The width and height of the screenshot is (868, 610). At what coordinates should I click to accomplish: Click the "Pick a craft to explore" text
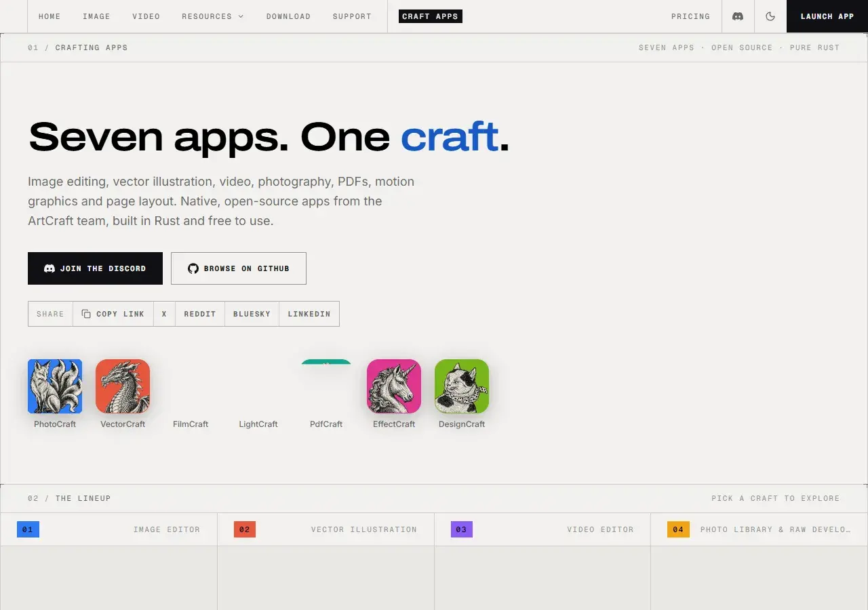(x=776, y=498)
